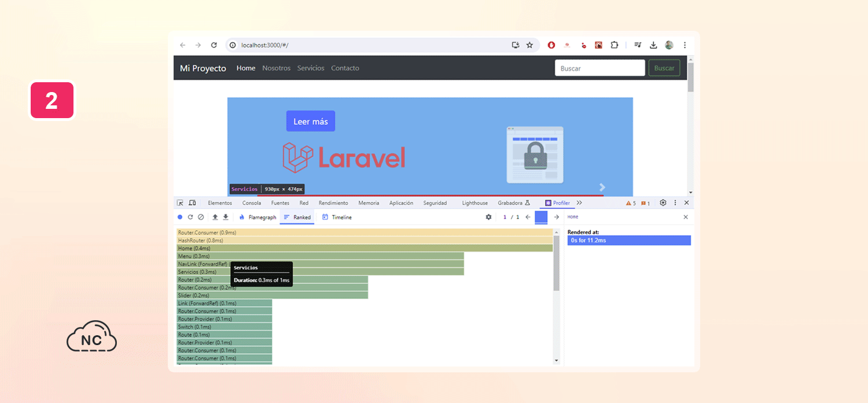Open the dark red square extension icon
This screenshot has height=403, width=868.
(x=599, y=45)
